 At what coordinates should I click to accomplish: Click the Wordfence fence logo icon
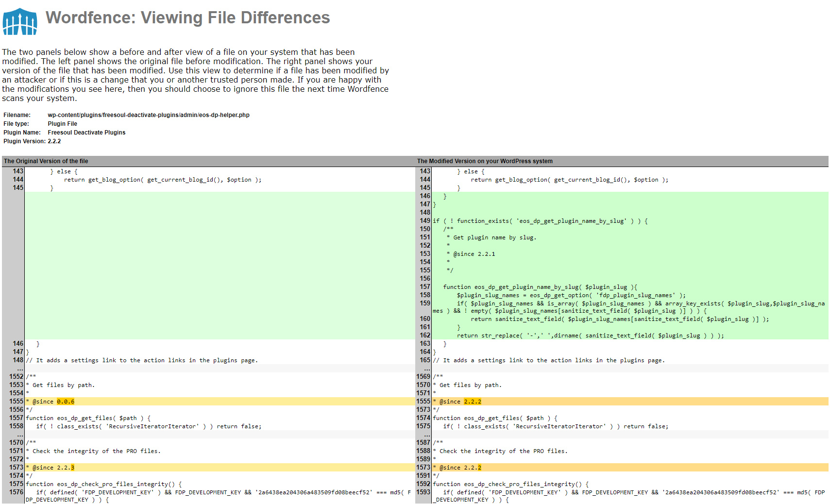[20, 21]
